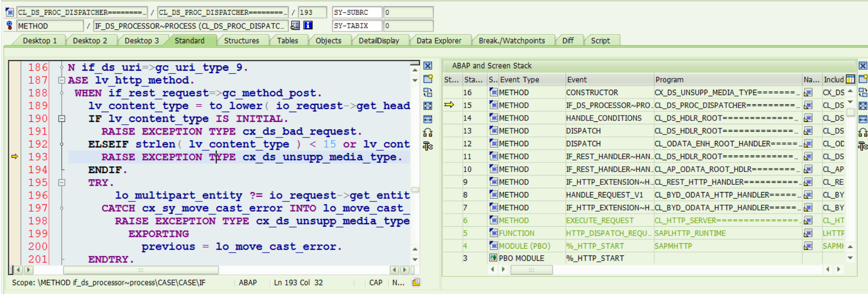Image resolution: width=868 pixels, height=294 pixels.
Task: Open the Data Explorer tab
Action: [439, 40]
